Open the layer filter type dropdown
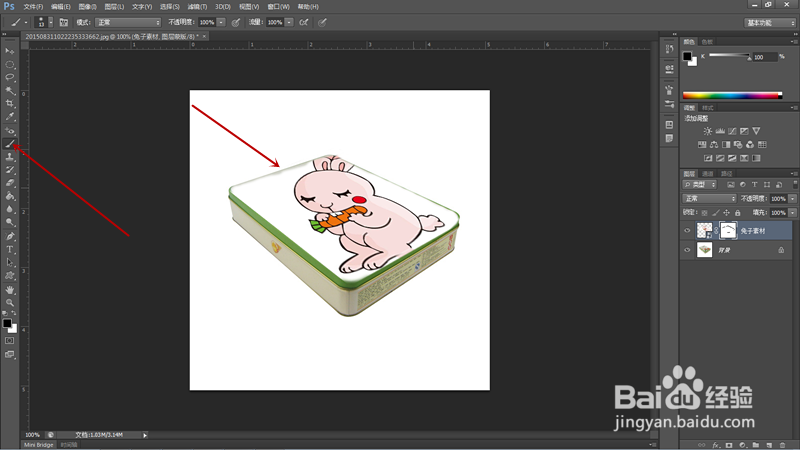Viewport: 800px width, 450px height. tap(700, 185)
